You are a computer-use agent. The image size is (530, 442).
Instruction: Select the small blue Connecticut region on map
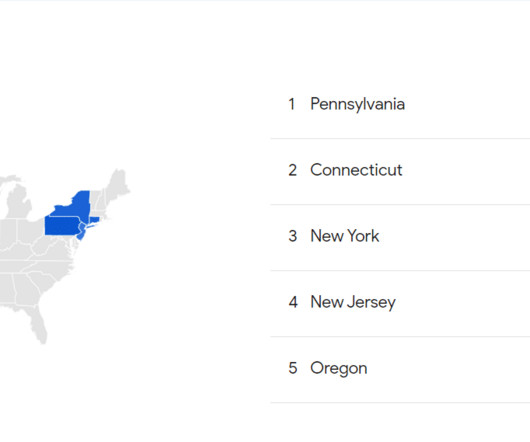94,220
